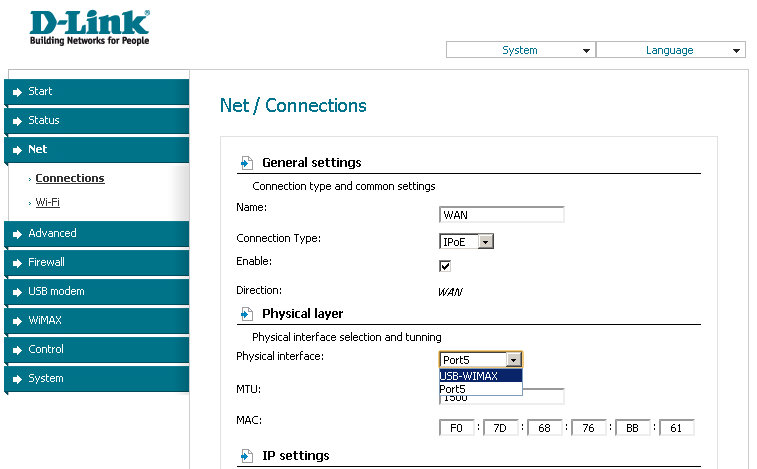
Task: Click the arrow icon beside Firewall
Action: (17, 263)
